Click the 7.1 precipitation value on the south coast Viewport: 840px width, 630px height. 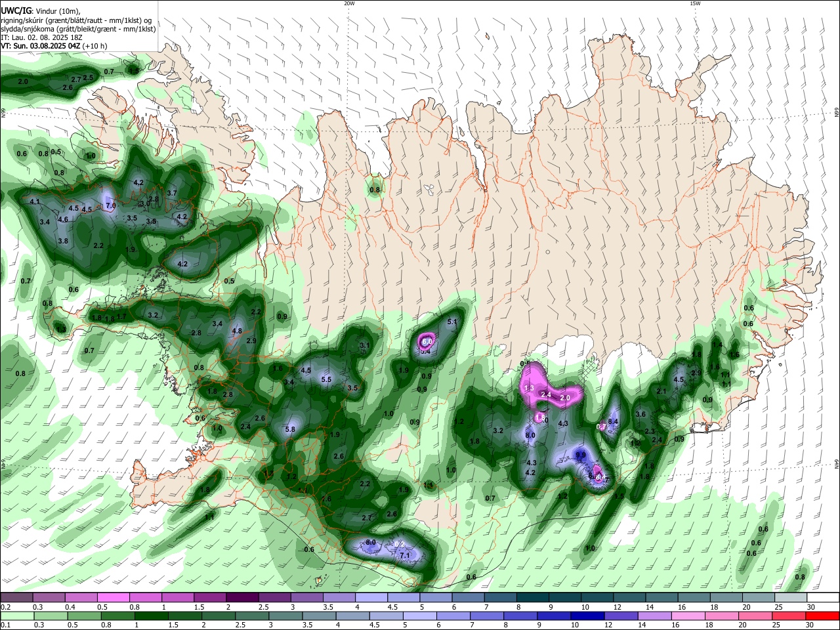point(405,556)
